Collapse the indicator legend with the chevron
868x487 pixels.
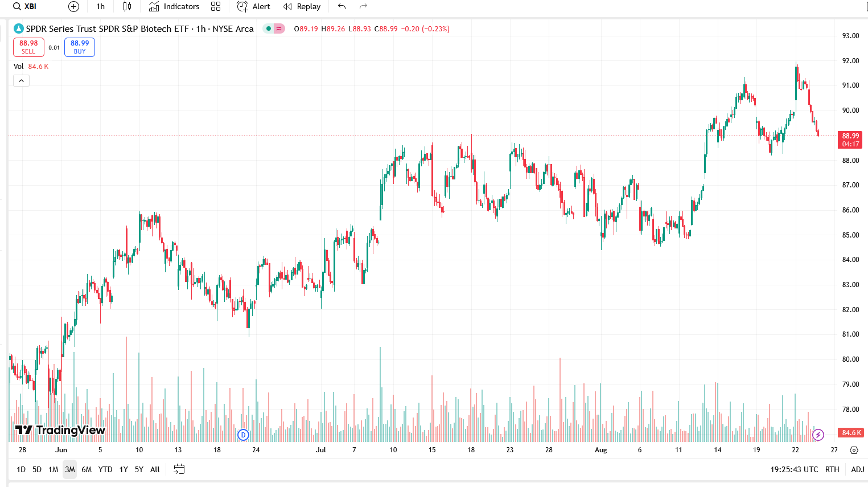pyautogui.click(x=21, y=81)
